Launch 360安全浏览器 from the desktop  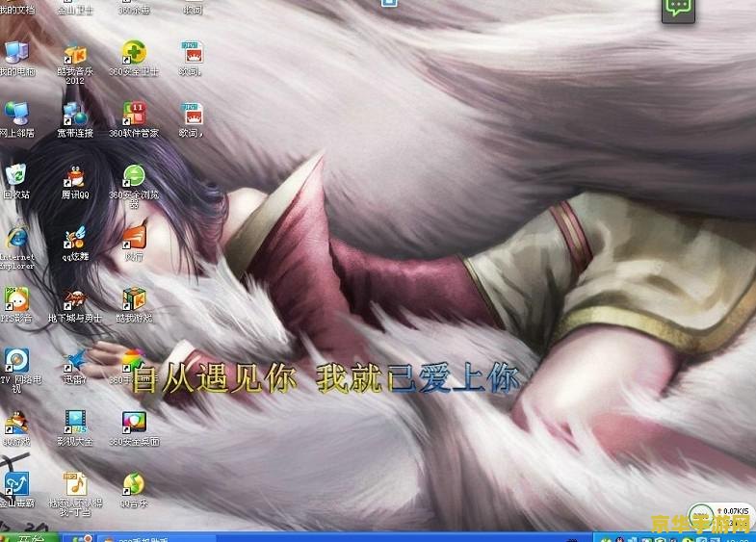click(x=134, y=177)
